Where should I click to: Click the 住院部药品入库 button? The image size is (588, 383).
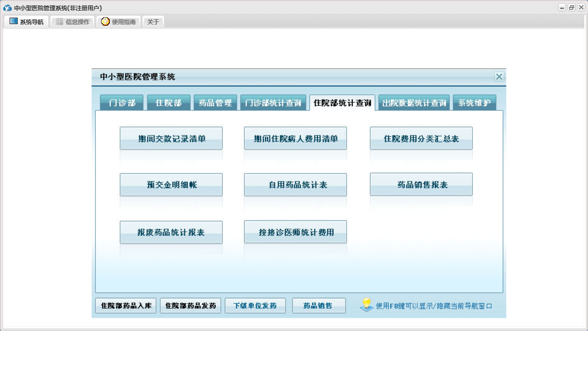[x=126, y=305]
